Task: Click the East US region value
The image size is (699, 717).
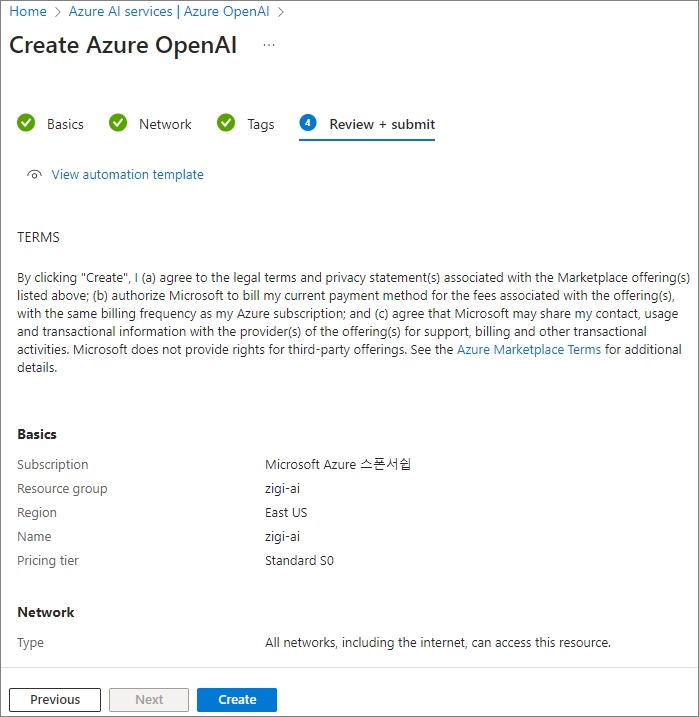Action: [286, 513]
